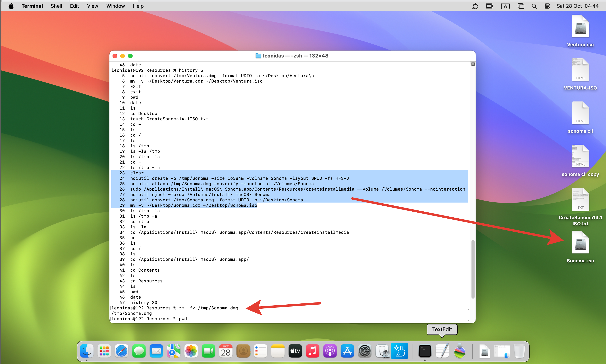This screenshot has width=606, height=364.
Task: Open Messages app in the dock
Action: click(139, 351)
